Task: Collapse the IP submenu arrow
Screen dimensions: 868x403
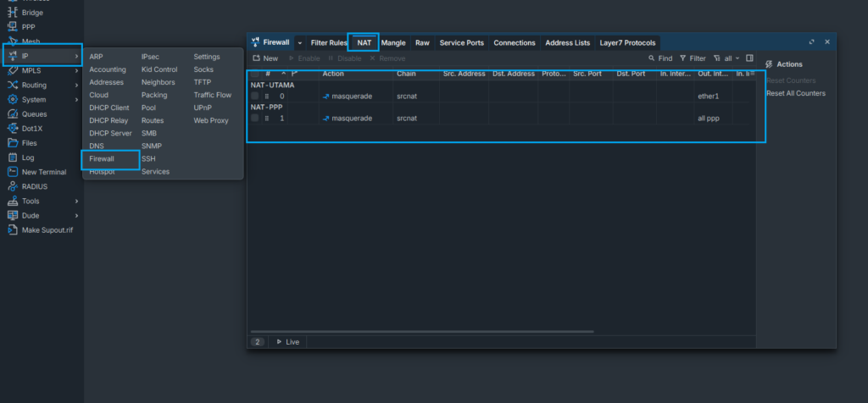Action: (76, 56)
